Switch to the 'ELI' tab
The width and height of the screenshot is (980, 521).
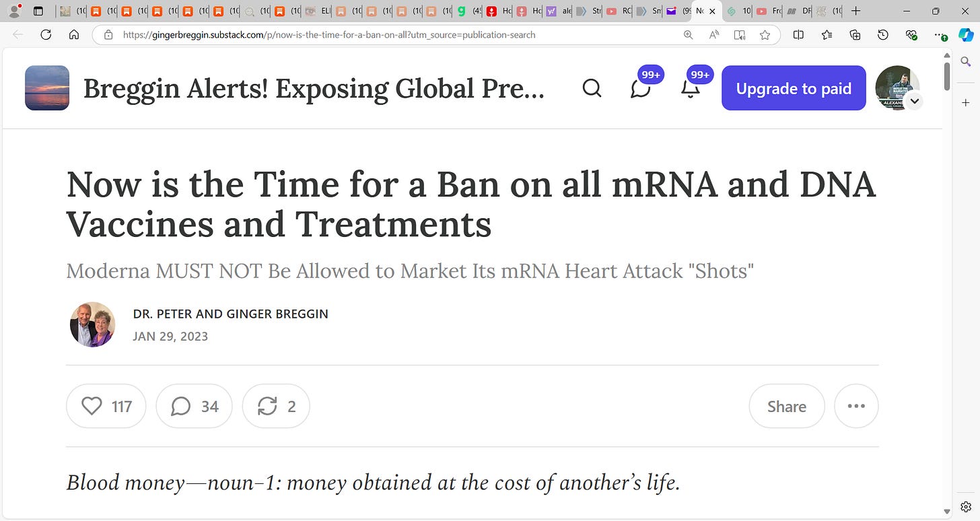pyautogui.click(x=316, y=11)
